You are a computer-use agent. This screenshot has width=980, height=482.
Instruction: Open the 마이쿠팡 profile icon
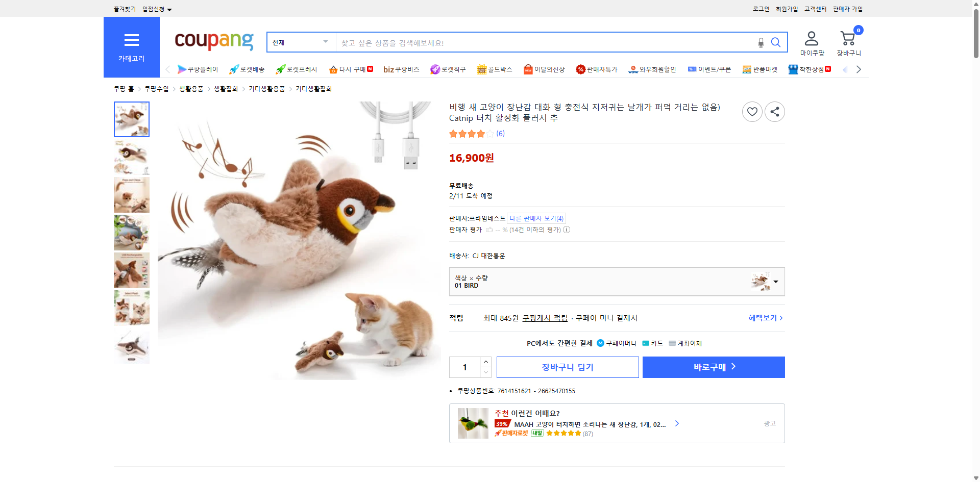click(x=811, y=38)
